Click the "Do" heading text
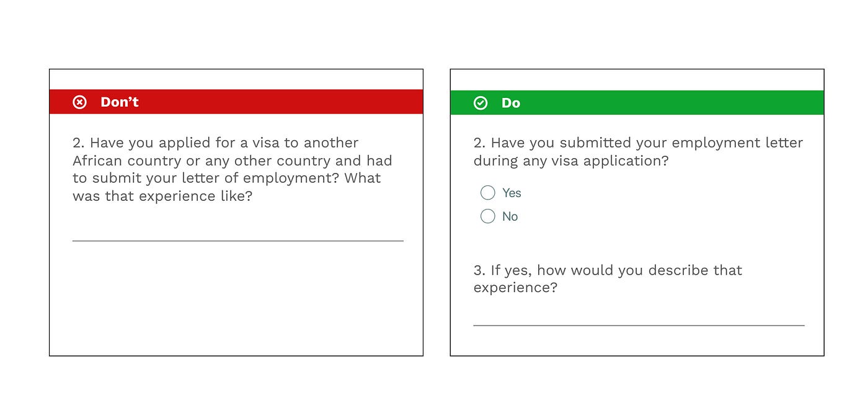The image size is (868, 406). coord(511,103)
